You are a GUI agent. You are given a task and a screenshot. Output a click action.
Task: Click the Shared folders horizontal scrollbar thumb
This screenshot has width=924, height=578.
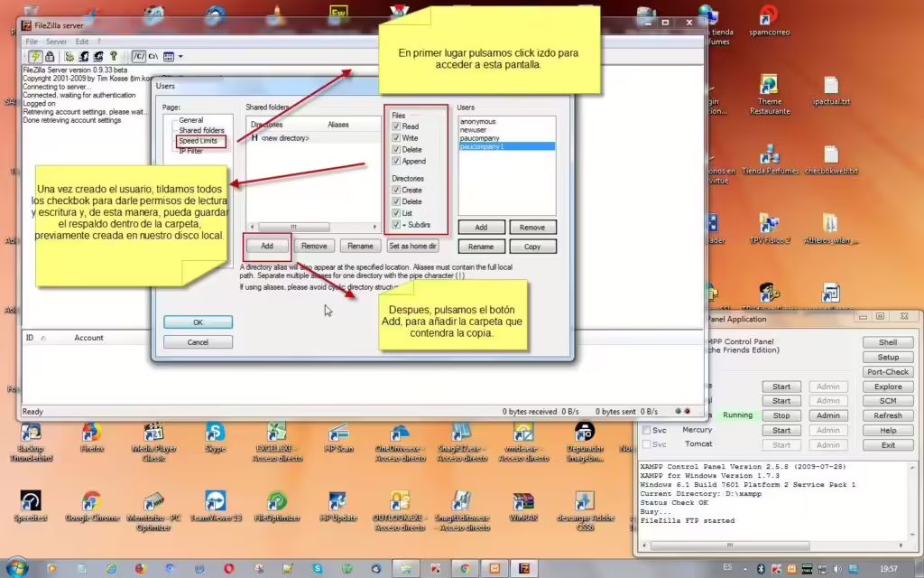293,227
